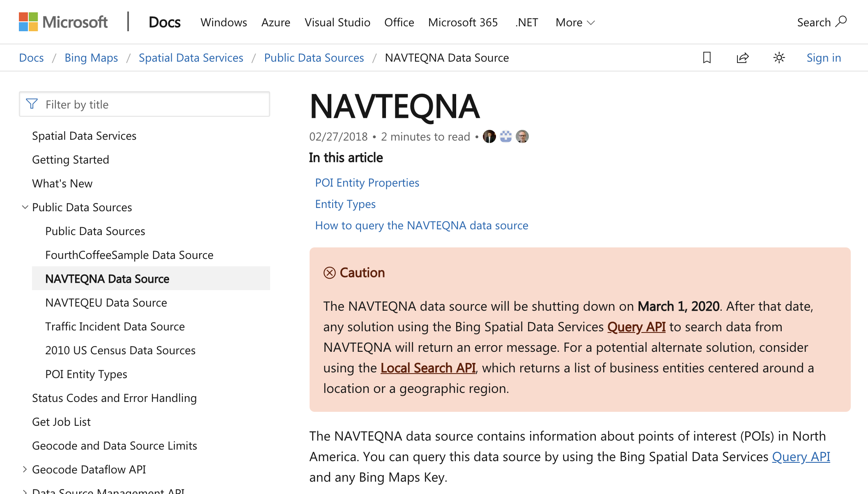This screenshot has width=868, height=494.
Task: Open nested Public Data Sources item
Action: coord(95,231)
